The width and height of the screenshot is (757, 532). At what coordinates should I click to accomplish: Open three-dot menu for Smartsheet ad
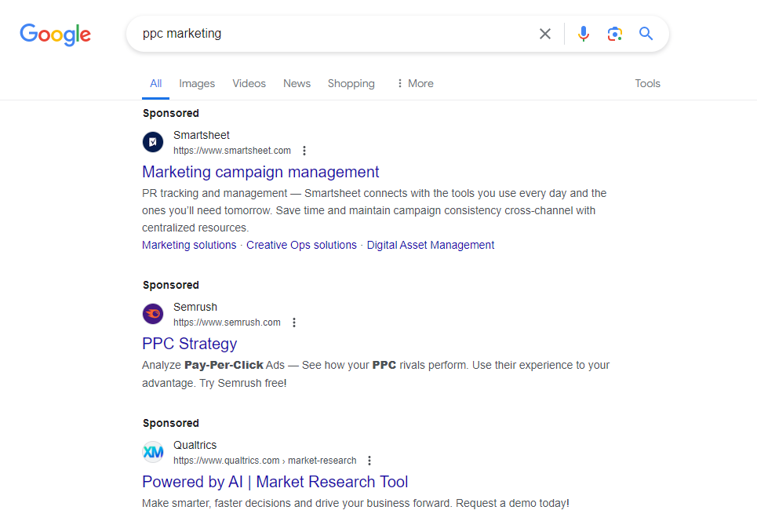pos(304,151)
